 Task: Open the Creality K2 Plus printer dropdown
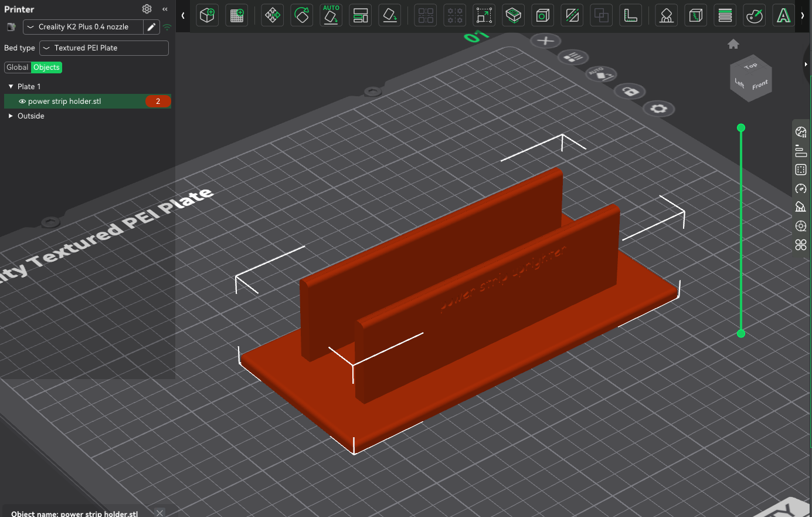pyautogui.click(x=83, y=27)
